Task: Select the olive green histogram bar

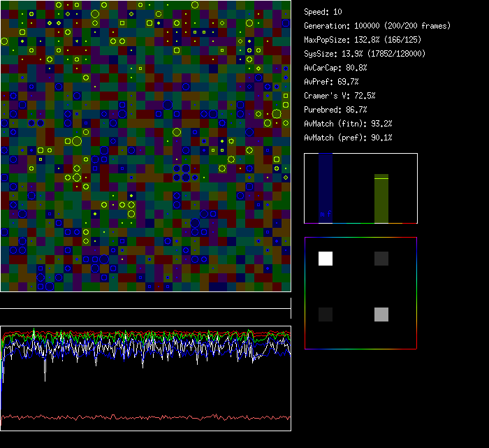Action: pos(381,199)
